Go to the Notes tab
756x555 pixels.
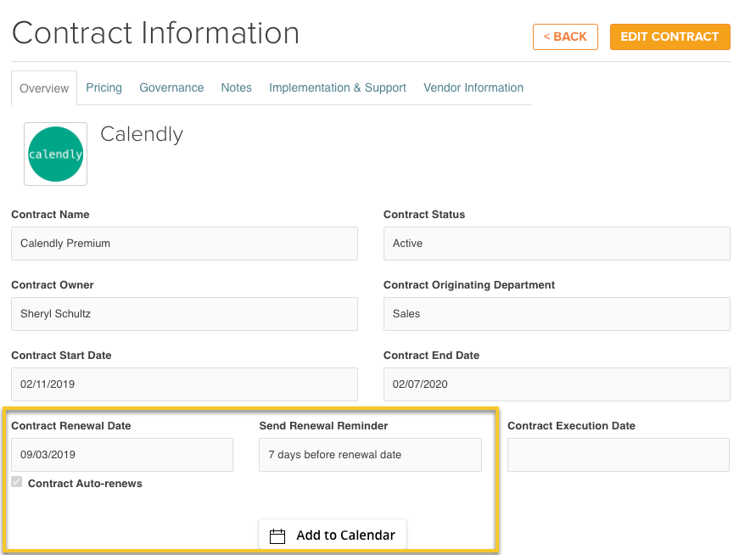pyautogui.click(x=236, y=87)
